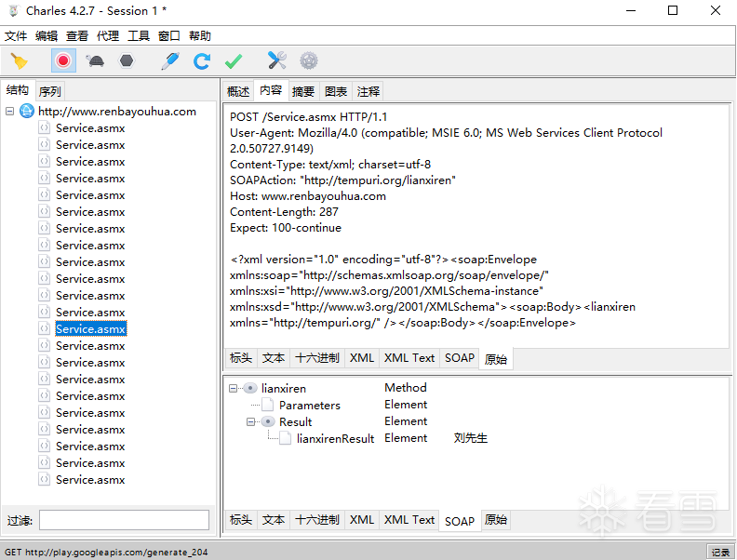Toggle throttling with the turtle icon

point(95,61)
